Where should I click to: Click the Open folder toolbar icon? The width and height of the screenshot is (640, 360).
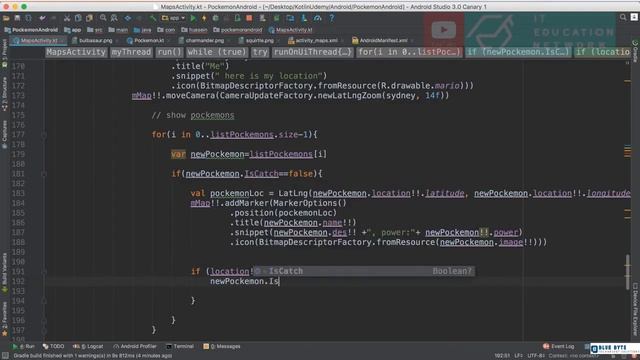tap(6, 18)
